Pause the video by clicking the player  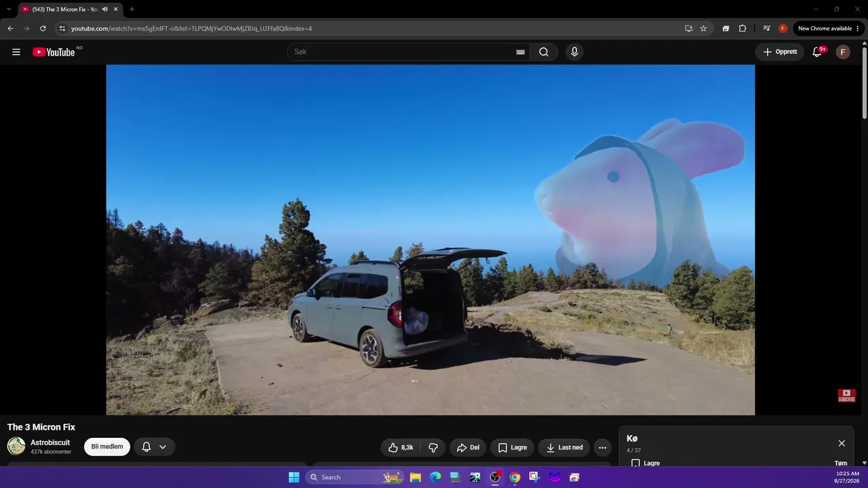pos(431,240)
